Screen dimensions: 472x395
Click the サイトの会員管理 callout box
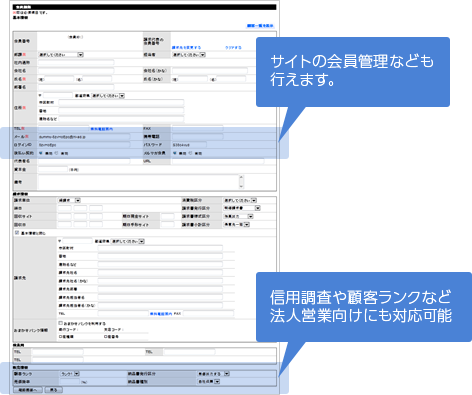pyautogui.click(x=353, y=72)
